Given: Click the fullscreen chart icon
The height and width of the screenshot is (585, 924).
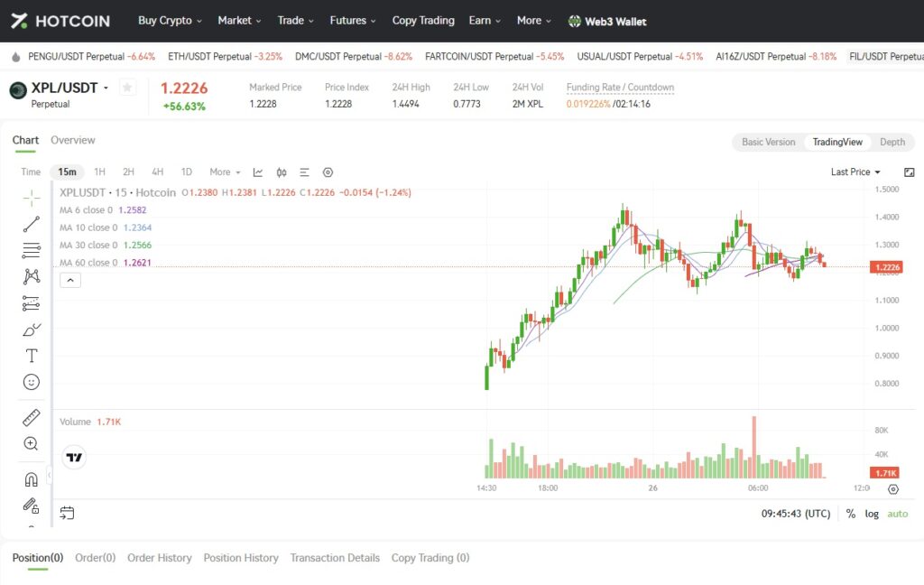Looking at the screenshot, I should [909, 172].
